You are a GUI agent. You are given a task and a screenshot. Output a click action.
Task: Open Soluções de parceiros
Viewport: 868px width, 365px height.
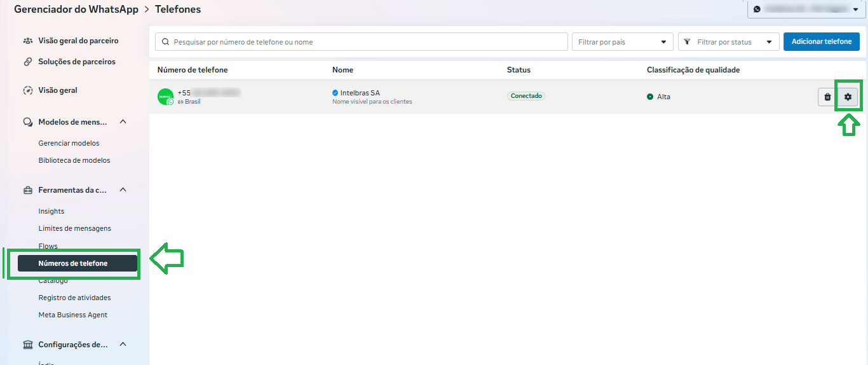coord(77,62)
